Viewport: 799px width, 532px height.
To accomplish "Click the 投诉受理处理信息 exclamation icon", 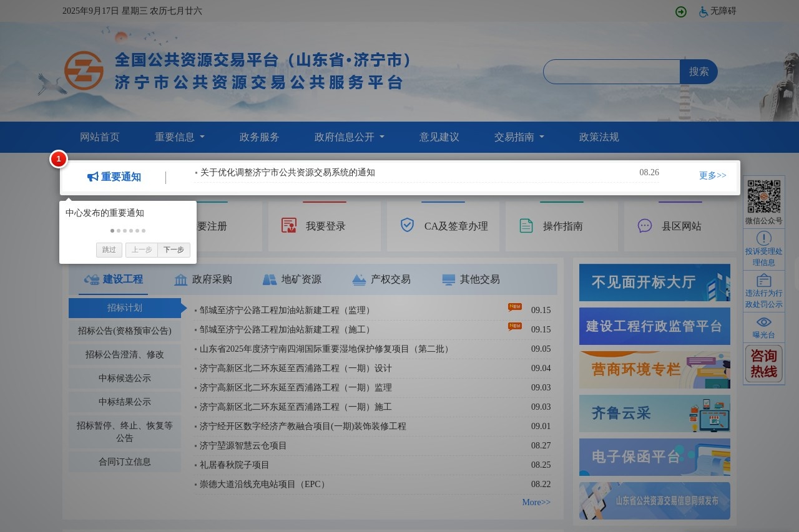I will point(763,237).
